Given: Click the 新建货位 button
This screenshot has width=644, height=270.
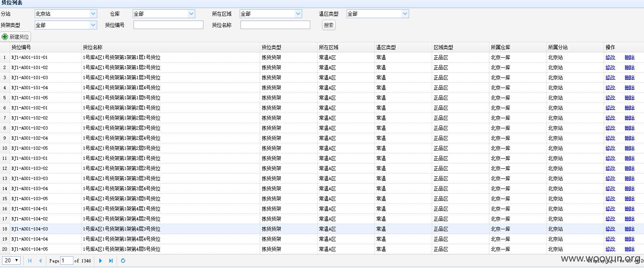Looking at the screenshot, I should click(x=16, y=37).
